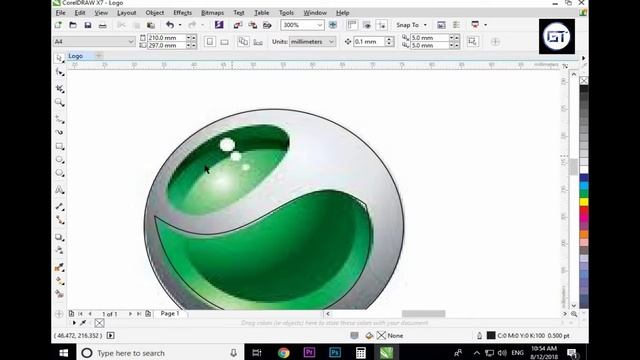Select the Transparency tool
The height and width of the screenshot is (360, 640).
click(x=60, y=250)
